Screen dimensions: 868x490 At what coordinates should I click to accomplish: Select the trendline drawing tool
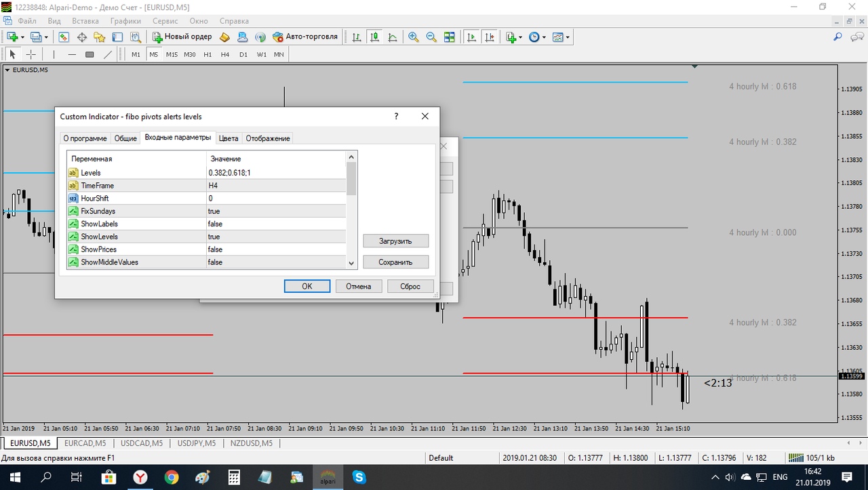(x=108, y=54)
